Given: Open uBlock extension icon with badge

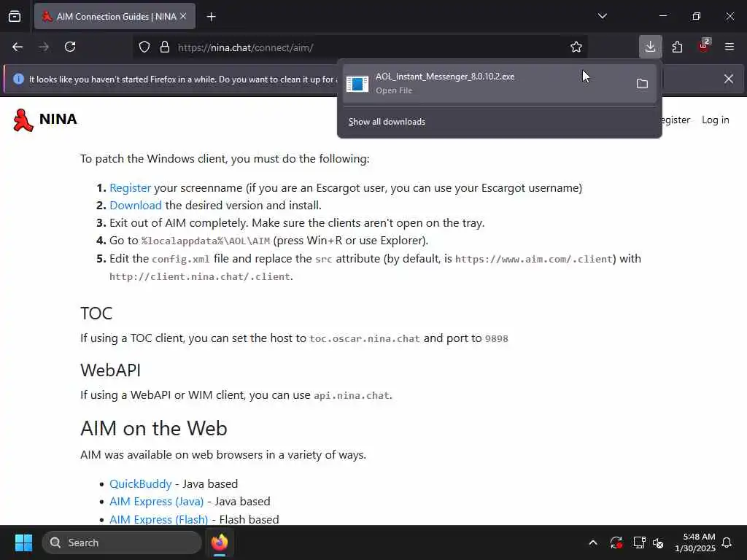Looking at the screenshot, I should tap(704, 46).
